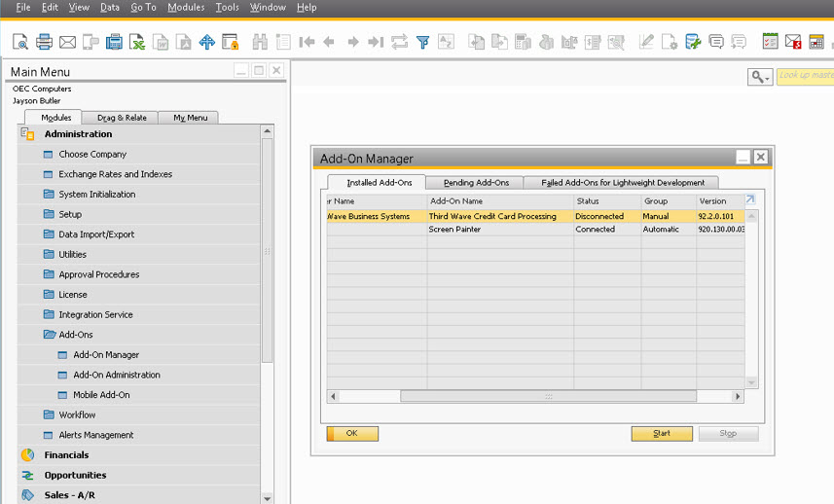This screenshot has height=504, width=834.
Task: Go to the Next Record arrow icon
Action: click(352, 42)
